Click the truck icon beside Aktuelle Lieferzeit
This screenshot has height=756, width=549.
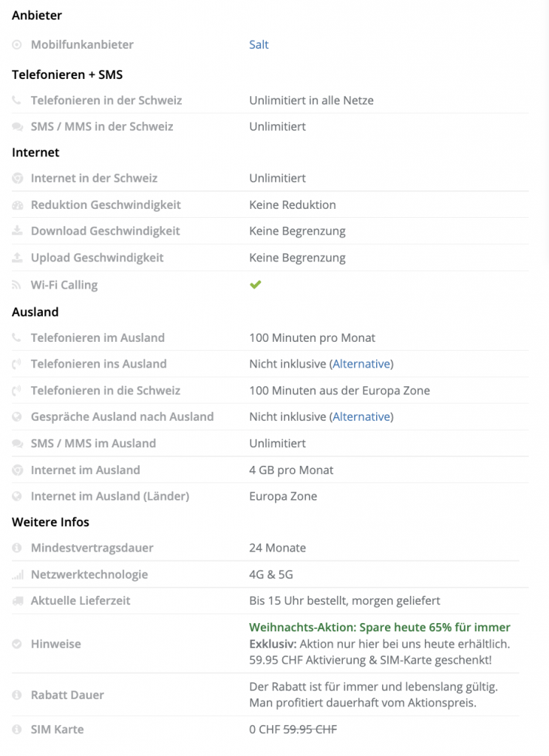point(17,601)
